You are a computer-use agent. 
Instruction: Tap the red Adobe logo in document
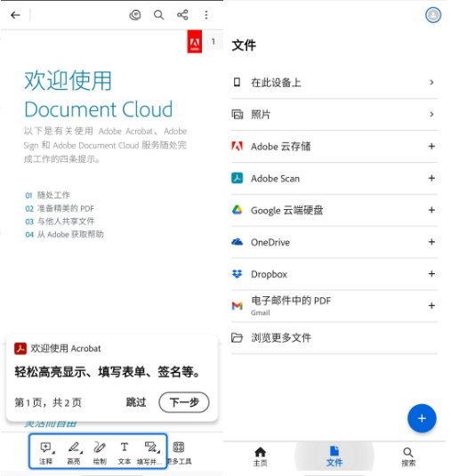point(195,42)
